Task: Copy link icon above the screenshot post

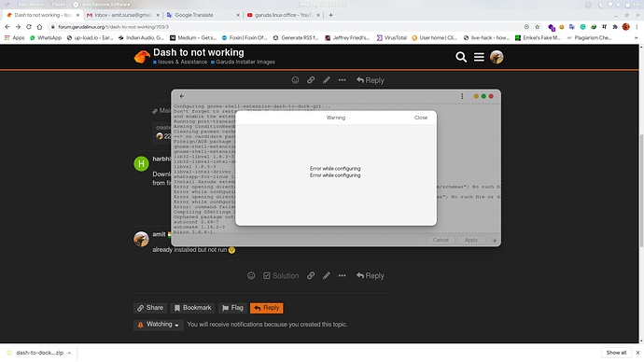Action: point(311,80)
